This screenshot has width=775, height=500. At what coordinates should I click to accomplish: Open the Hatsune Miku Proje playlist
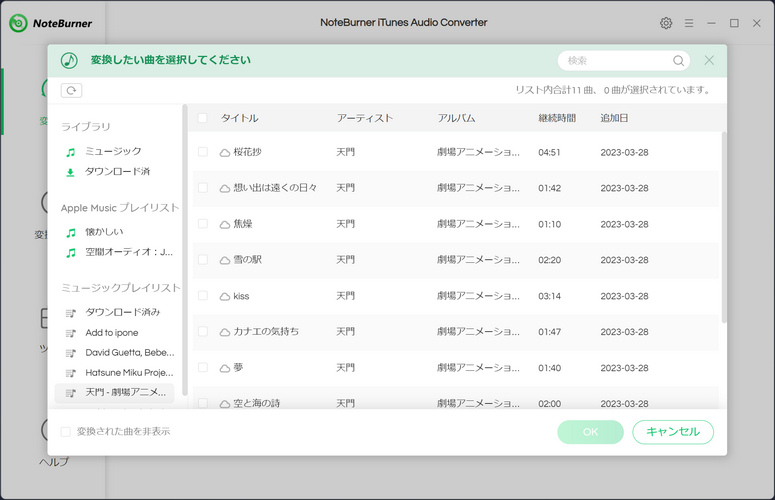[129, 373]
